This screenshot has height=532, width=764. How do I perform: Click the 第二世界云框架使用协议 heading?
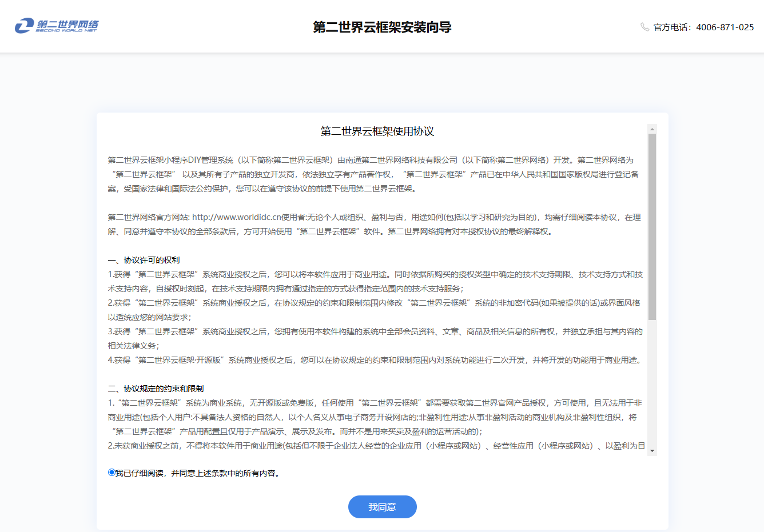coord(377,131)
